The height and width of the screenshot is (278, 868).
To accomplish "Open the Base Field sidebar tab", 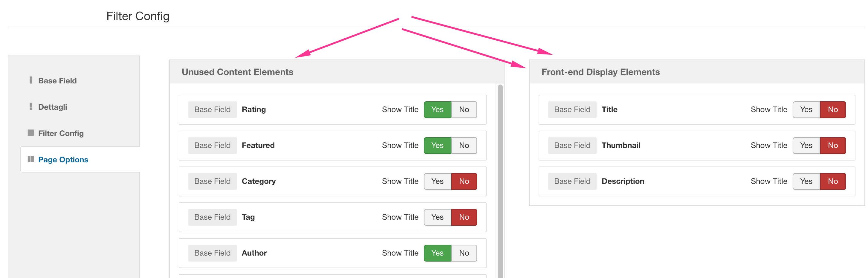I will [57, 81].
